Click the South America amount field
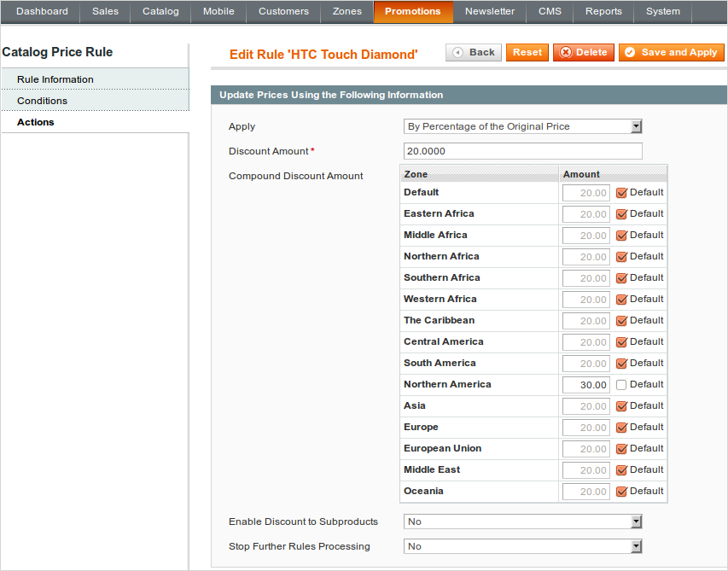 click(x=586, y=364)
